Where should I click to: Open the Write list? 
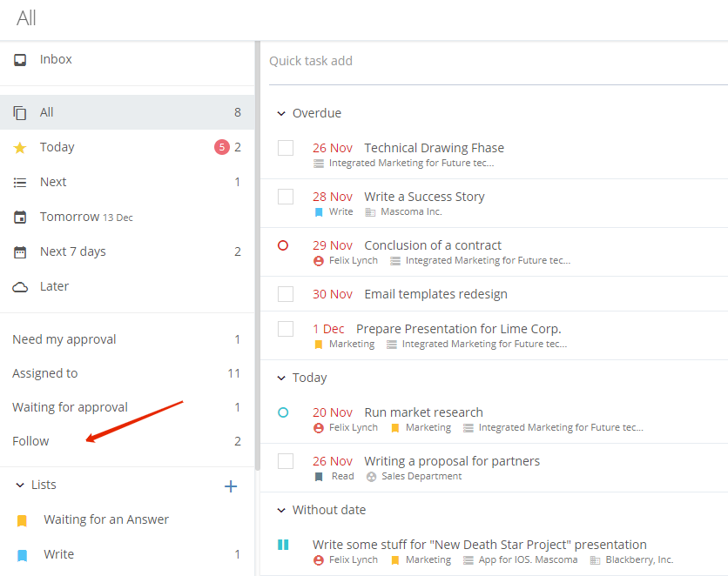click(x=127, y=554)
